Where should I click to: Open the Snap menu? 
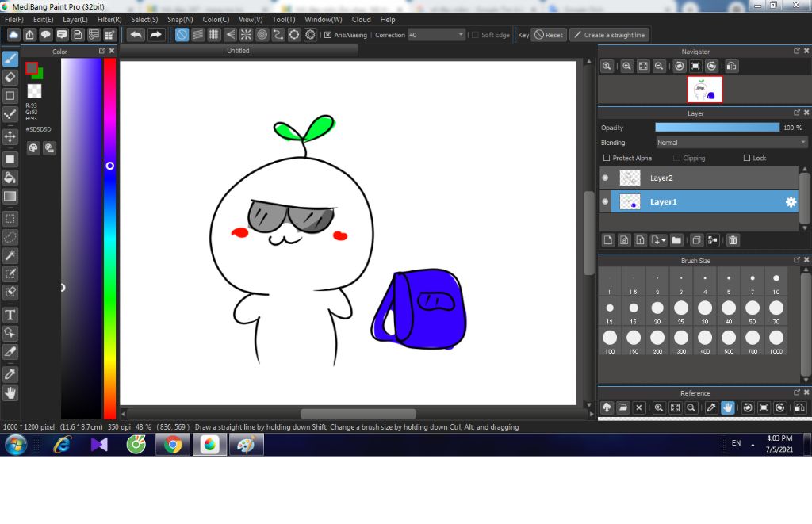tap(180, 19)
